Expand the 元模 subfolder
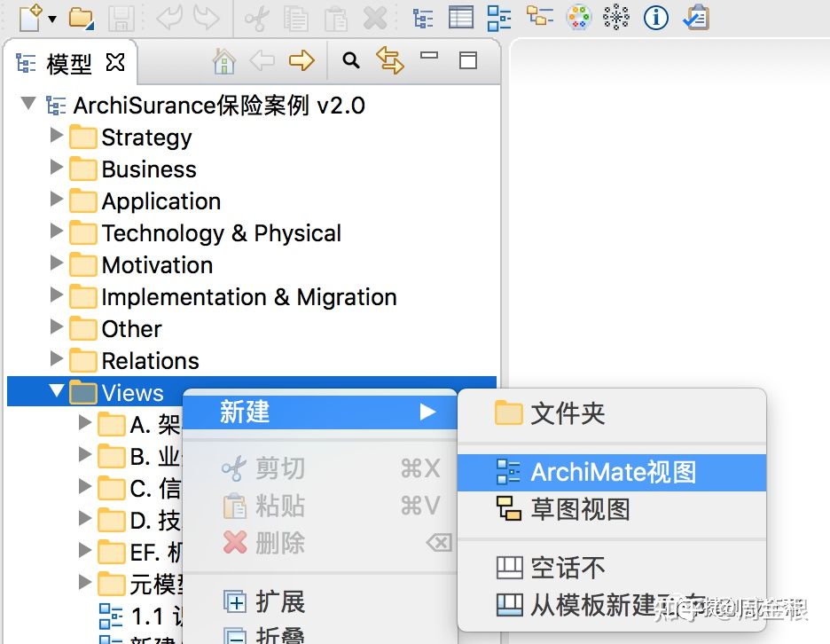Screen dimensions: 830x644 [85, 582]
